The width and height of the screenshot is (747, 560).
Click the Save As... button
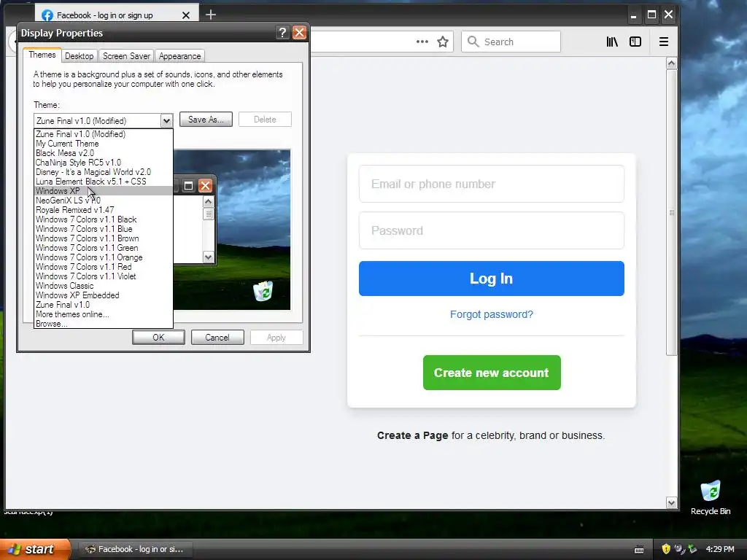pos(206,120)
